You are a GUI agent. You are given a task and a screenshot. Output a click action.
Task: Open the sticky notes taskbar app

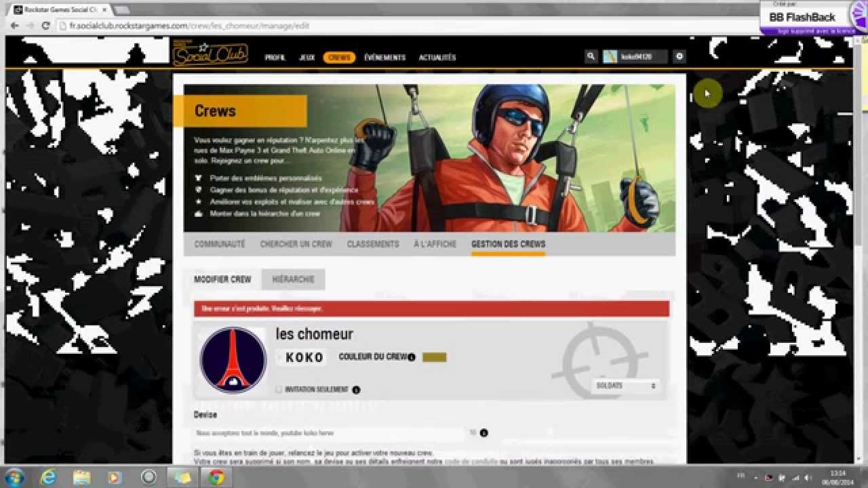tap(182, 476)
